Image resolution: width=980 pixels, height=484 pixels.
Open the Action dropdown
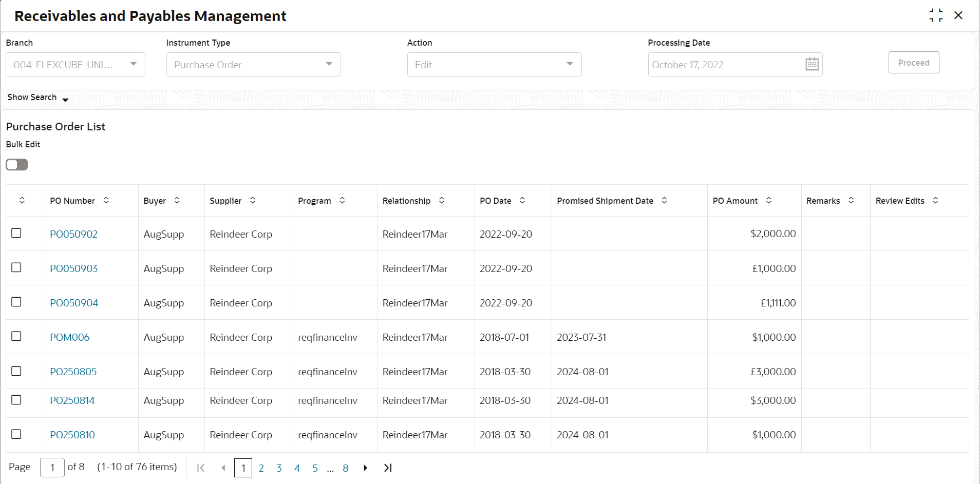pos(495,64)
